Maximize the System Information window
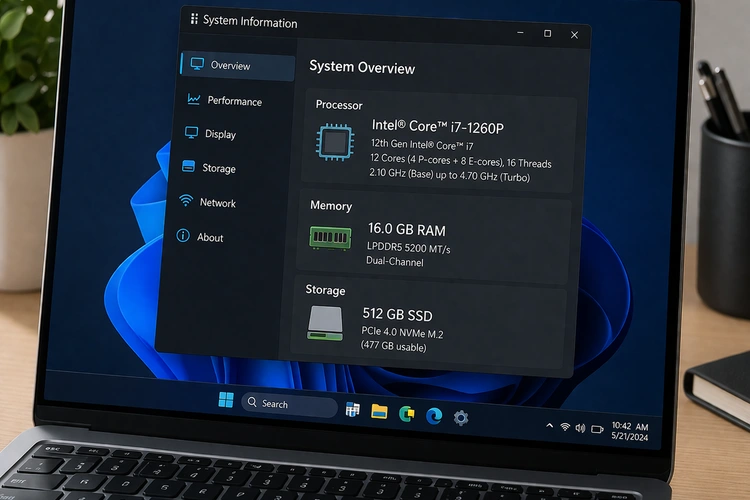 (548, 33)
